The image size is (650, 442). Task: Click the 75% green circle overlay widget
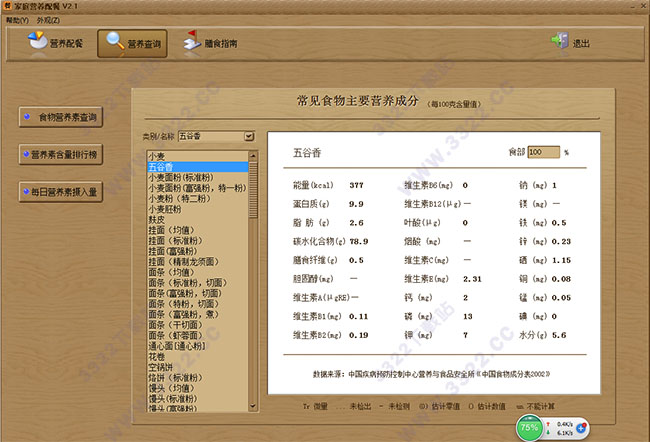529,428
